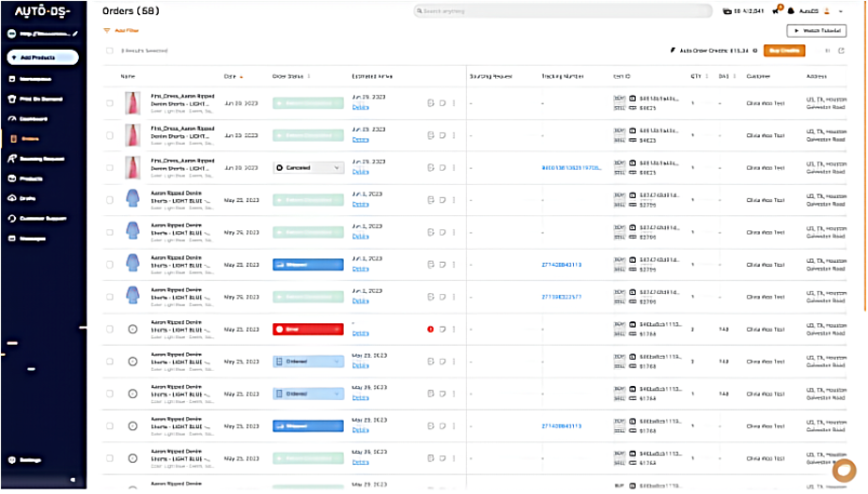Check the first order row checkbox
Screen dimensions: 868x494
[110, 103]
